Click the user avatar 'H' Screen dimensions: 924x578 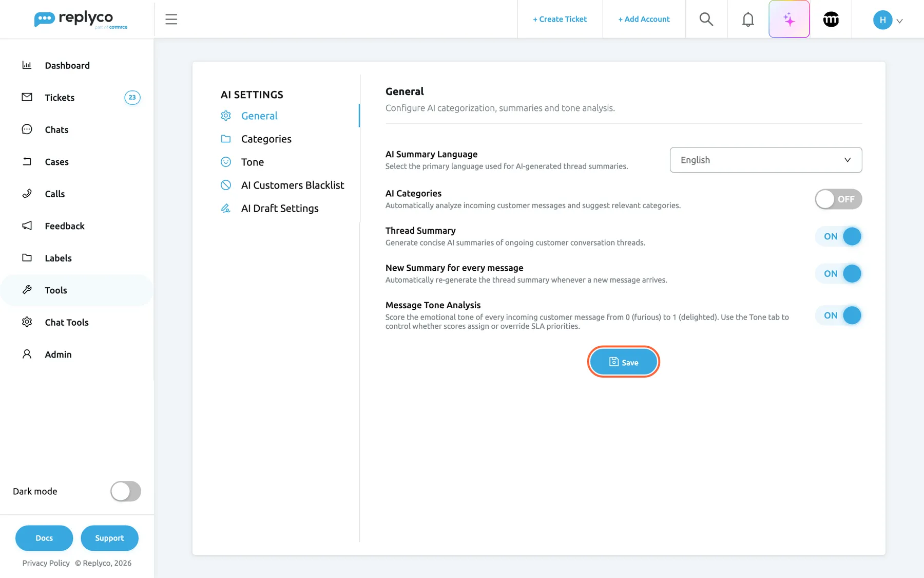[x=882, y=20]
